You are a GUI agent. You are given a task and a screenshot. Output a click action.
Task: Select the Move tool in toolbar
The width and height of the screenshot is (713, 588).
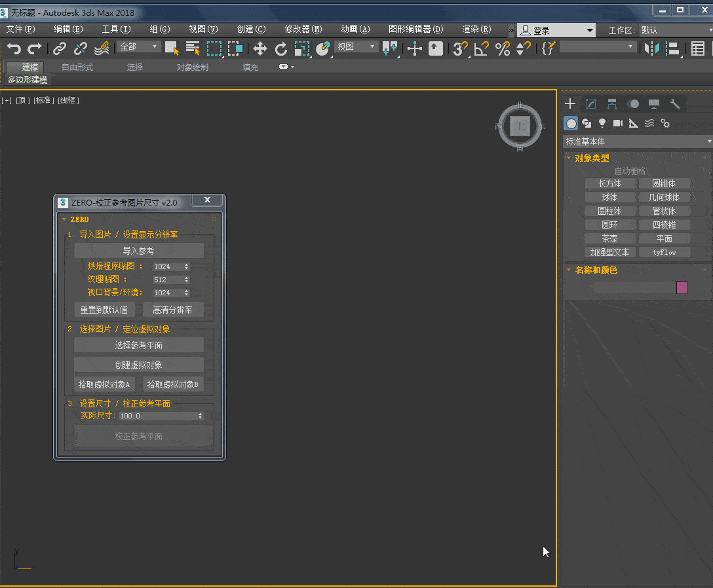point(260,48)
